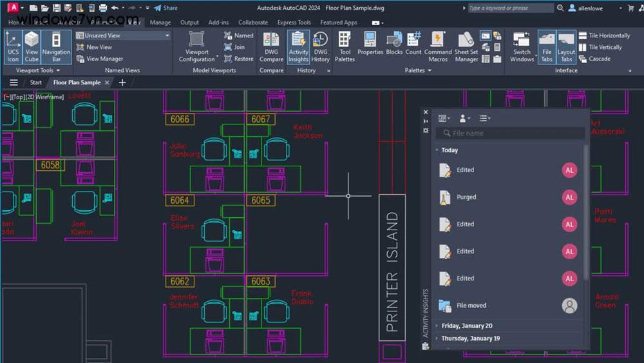
Task: Open the View Manager
Action: coord(100,59)
